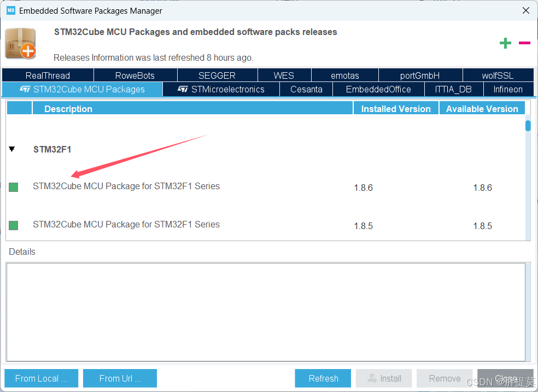Image resolution: width=538 pixels, height=392 pixels.
Task: Switch to the RealThread tab
Action: [48, 75]
